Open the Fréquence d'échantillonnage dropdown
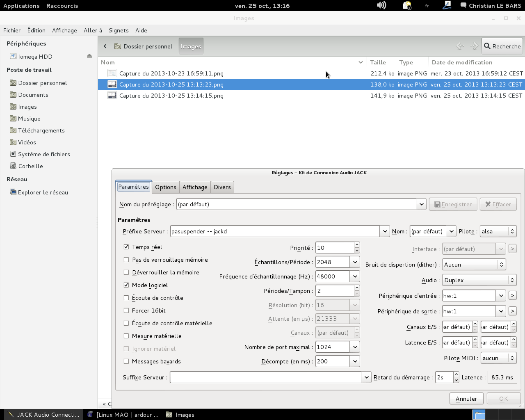 [355, 276]
